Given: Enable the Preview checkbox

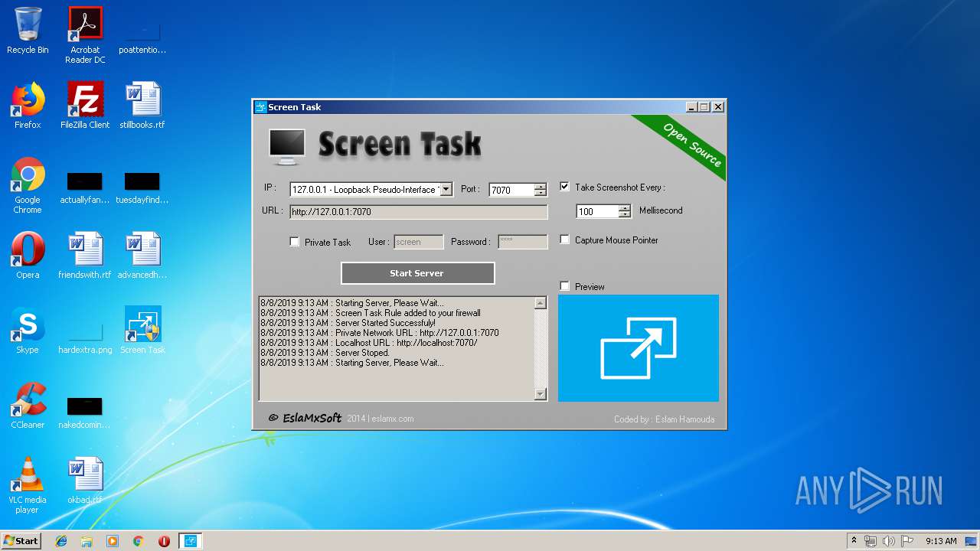Looking at the screenshot, I should click(564, 286).
